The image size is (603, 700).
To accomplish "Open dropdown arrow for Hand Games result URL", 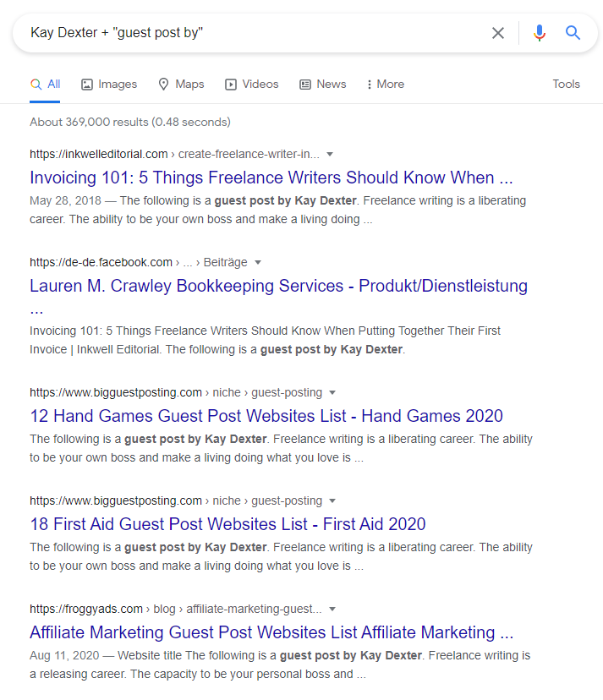I will coord(332,393).
